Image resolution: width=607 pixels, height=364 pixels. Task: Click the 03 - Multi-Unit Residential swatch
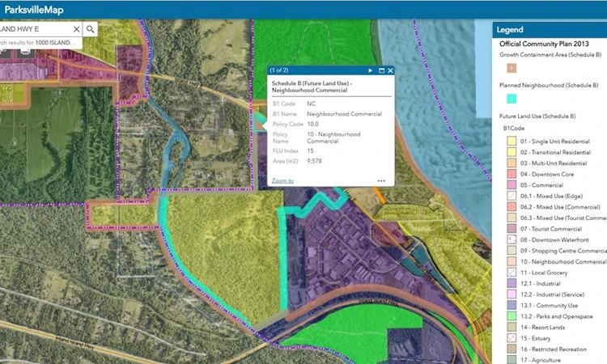click(511, 163)
